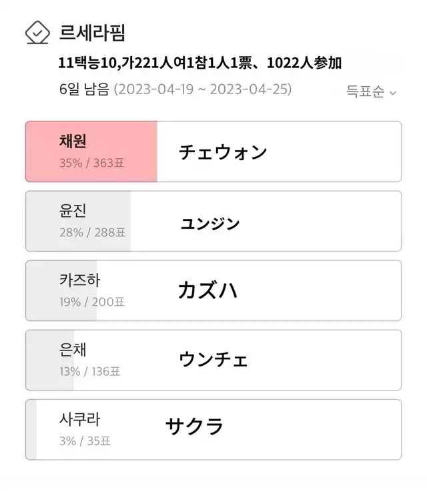Select the 은채 poll option
The height and width of the screenshot is (504, 427).
pos(213,360)
